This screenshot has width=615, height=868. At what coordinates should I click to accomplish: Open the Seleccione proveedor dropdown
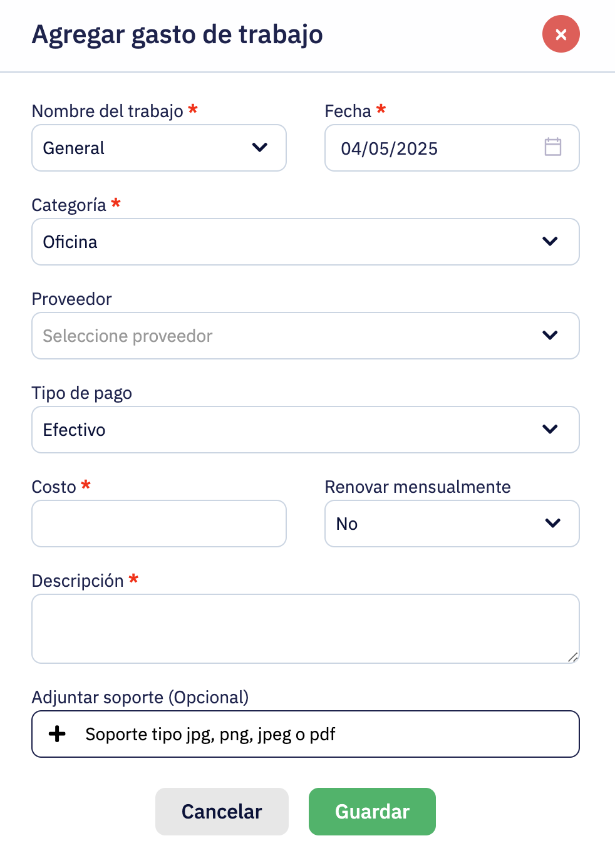[x=306, y=336]
